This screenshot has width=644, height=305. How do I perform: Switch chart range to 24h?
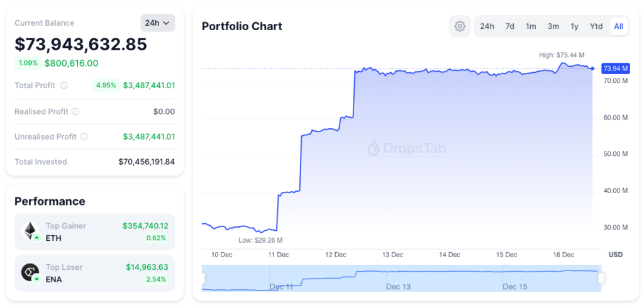click(x=487, y=26)
